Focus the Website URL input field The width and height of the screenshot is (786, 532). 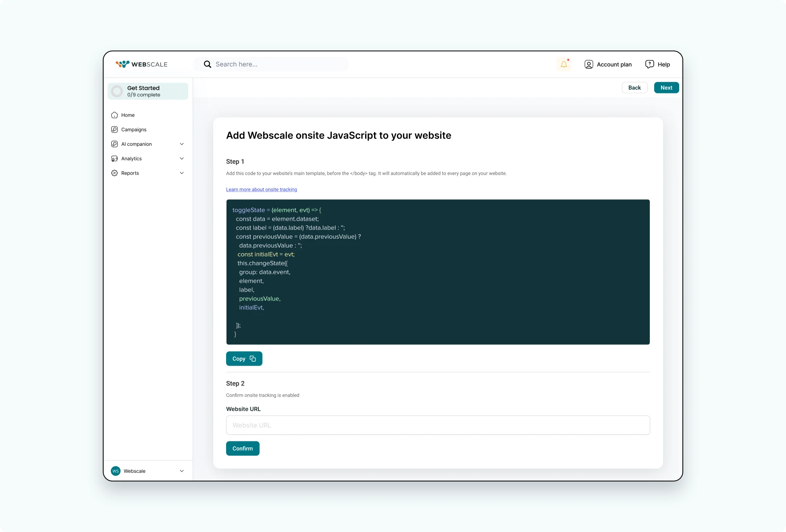coord(438,425)
